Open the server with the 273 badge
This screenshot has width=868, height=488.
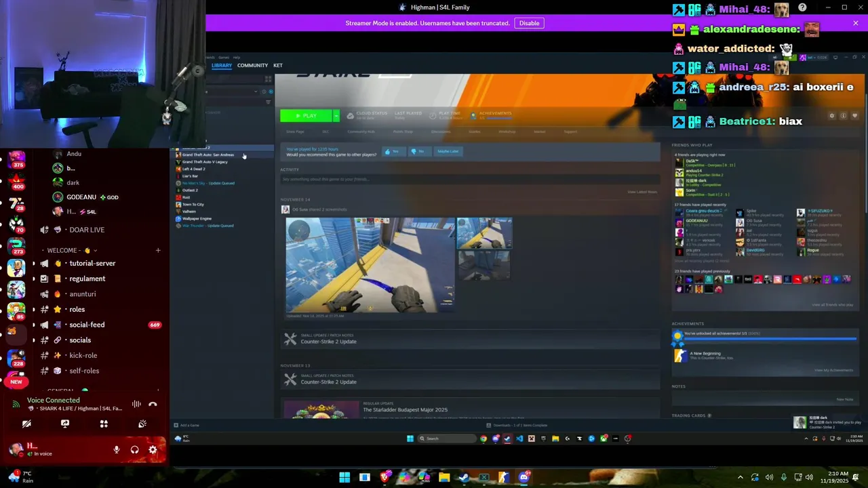coord(16,247)
